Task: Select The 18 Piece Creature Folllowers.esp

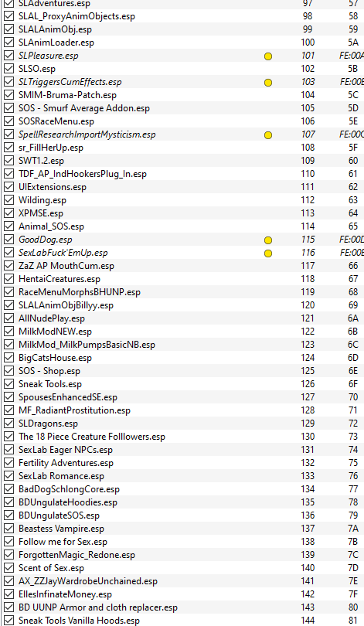Action: (x=92, y=437)
